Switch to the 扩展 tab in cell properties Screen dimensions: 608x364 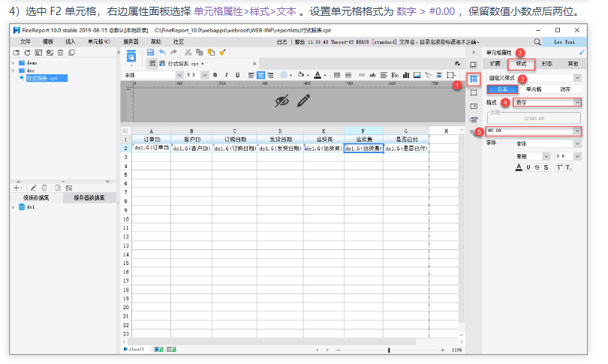(495, 64)
